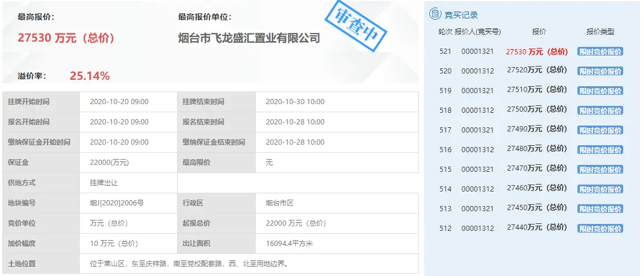The width and height of the screenshot is (644, 276).
Task: Click the 限时竞价报价 tag in round 517
Action: pyautogui.click(x=601, y=131)
